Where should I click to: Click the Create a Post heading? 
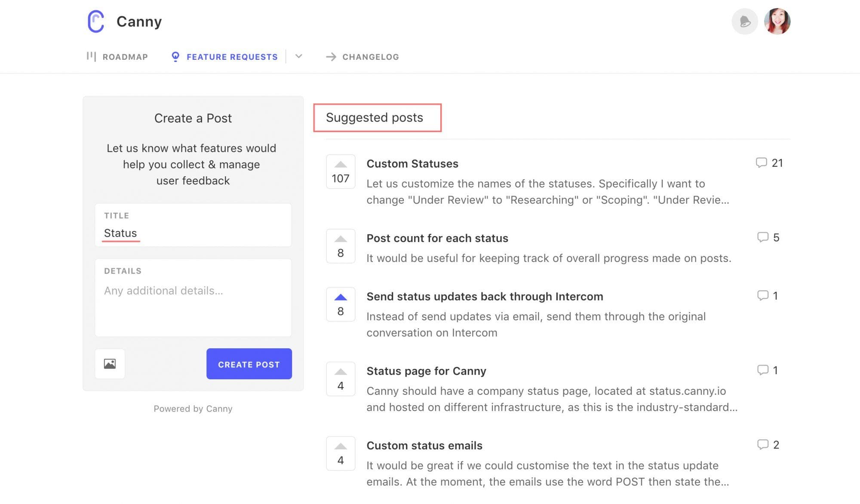click(x=193, y=118)
